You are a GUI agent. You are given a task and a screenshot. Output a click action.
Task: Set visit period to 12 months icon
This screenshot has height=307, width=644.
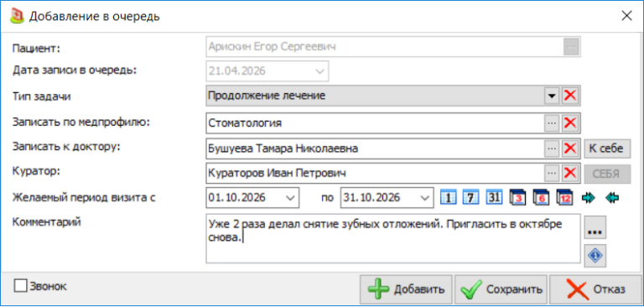(x=564, y=198)
